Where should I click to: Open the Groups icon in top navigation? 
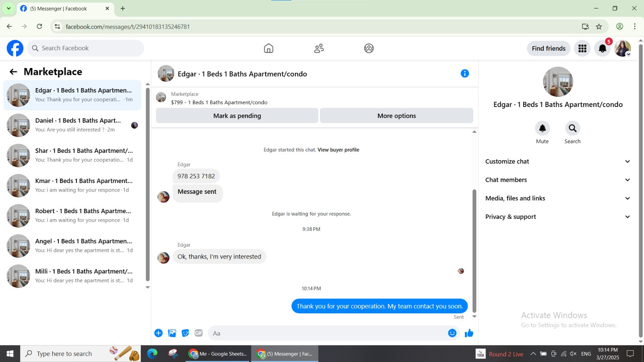pyautogui.click(x=369, y=48)
